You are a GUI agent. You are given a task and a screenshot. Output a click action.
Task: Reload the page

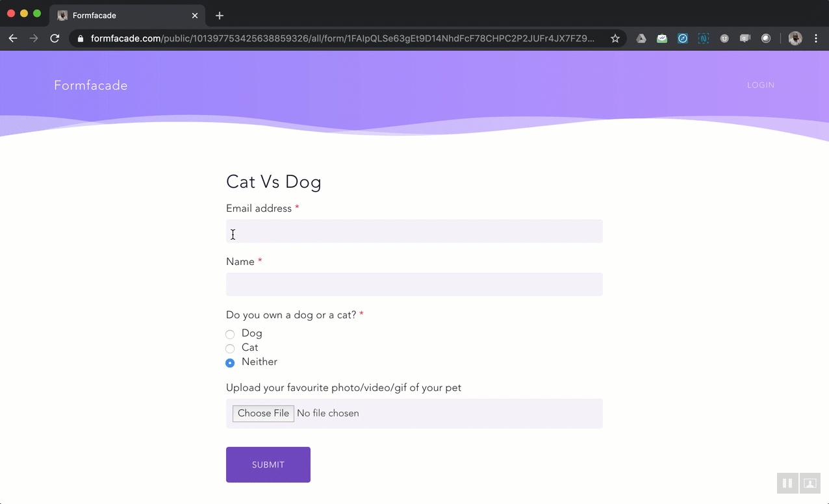(55, 38)
